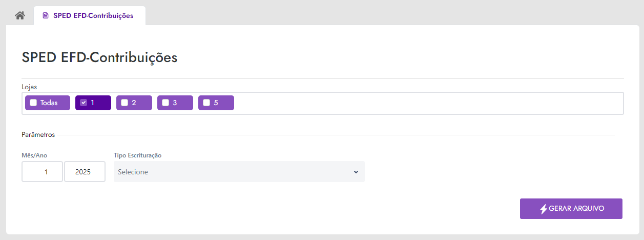Screen dimensions: 644x240
Task: Click the chevron arrow of Tipo Escrituração
Action: (x=356, y=172)
